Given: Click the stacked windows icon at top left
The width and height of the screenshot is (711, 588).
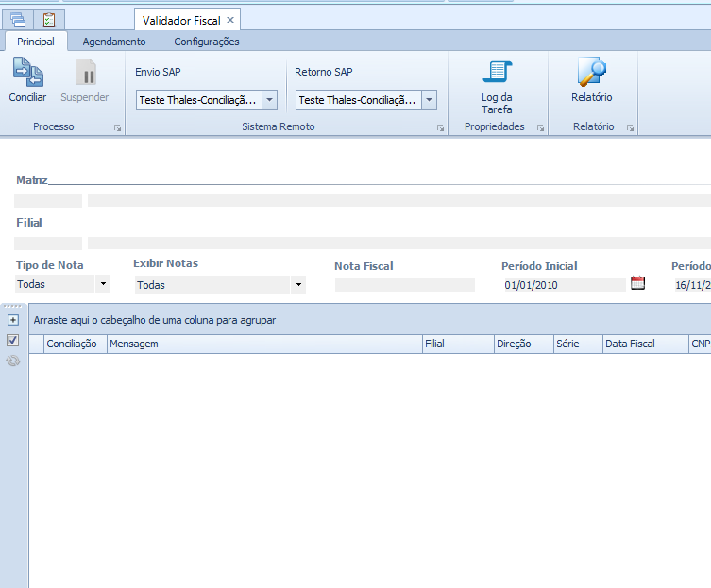Looking at the screenshot, I should (x=18, y=19).
